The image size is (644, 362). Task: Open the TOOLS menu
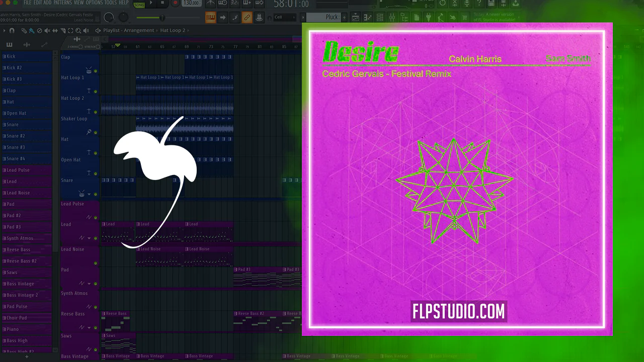point(111,3)
